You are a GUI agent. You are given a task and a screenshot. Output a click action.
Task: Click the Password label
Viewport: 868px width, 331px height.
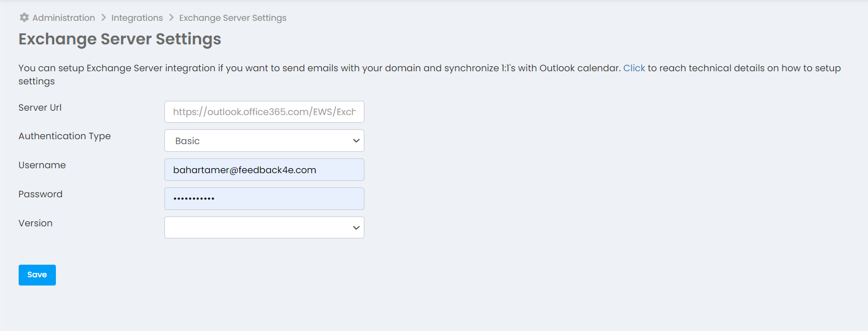pyautogui.click(x=41, y=194)
